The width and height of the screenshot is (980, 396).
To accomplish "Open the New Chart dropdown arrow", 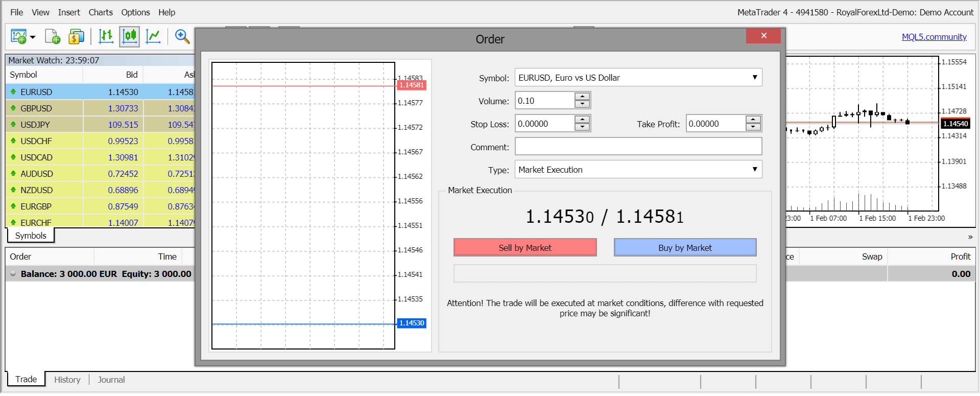I will (33, 37).
